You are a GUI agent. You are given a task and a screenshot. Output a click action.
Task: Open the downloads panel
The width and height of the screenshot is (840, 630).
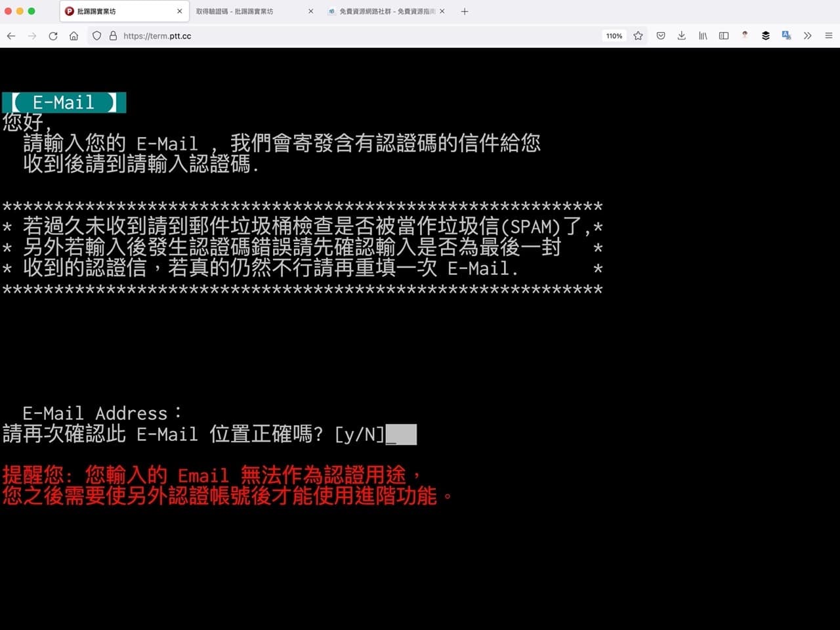[682, 36]
